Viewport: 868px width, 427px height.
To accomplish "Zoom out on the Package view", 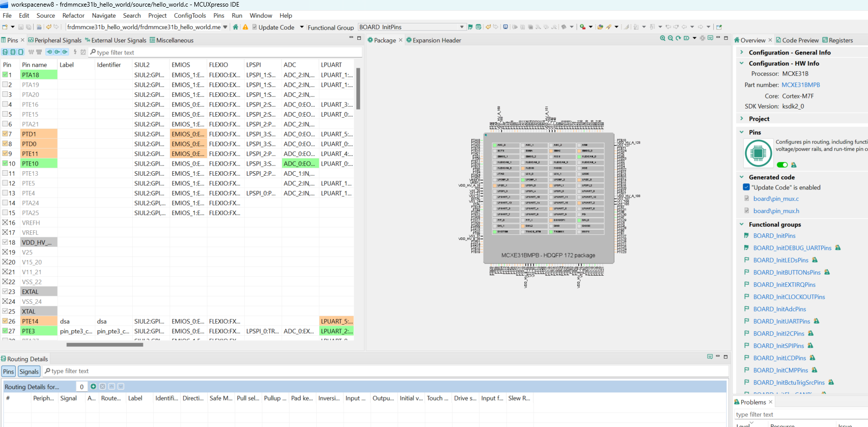I will click(670, 38).
